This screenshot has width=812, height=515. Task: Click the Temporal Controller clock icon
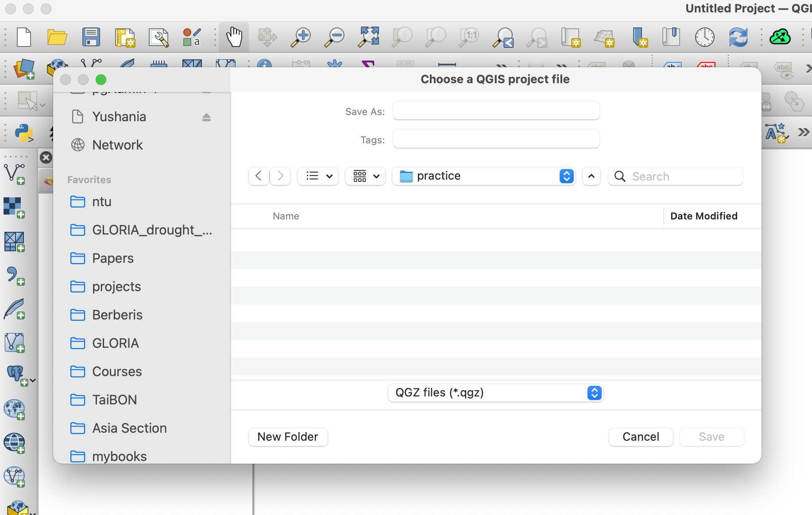(x=704, y=37)
